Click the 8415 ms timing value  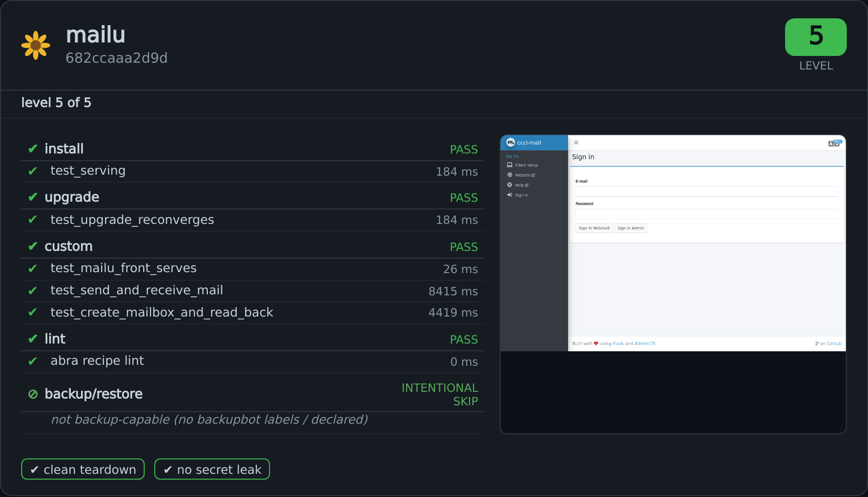[453, 291]
